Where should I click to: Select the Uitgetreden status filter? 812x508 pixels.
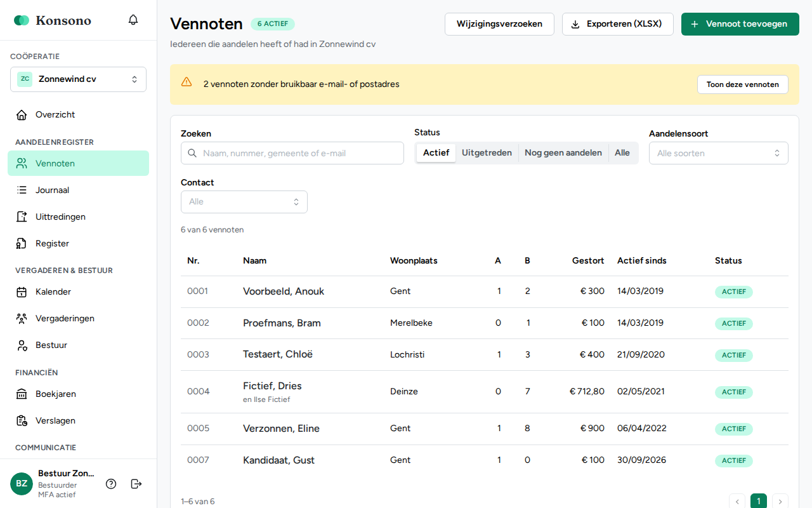click(487, 153)
